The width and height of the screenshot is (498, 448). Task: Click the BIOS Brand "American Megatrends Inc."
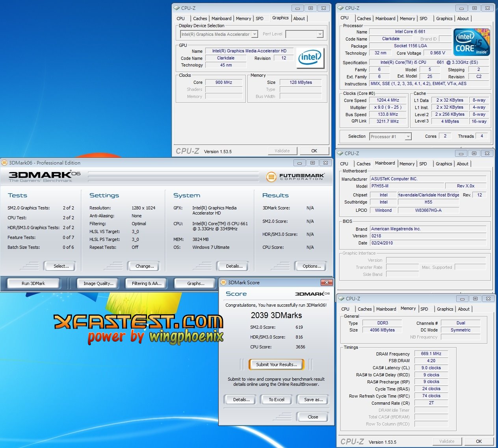pos(427,229)
